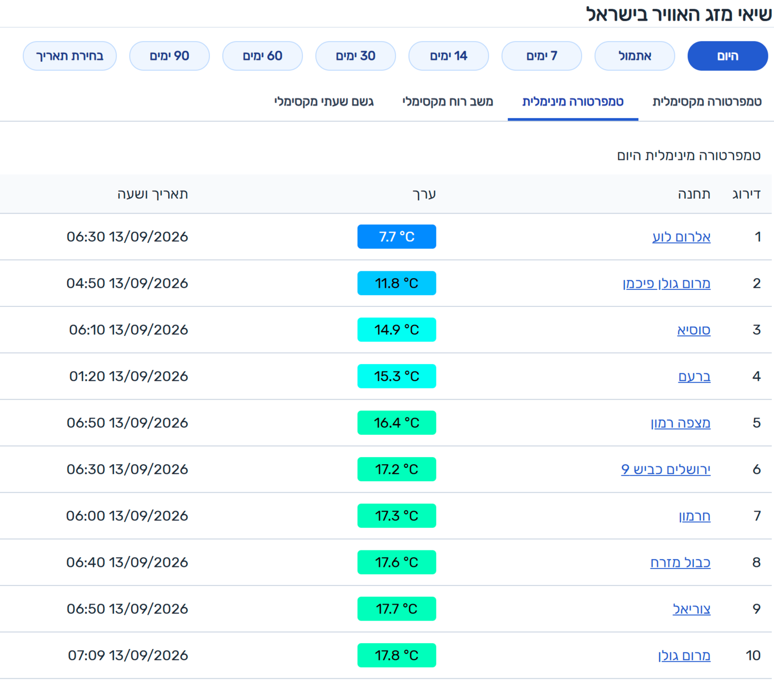
Task: Open the בחירת תאריך date picker
Action: coord(70,56)
